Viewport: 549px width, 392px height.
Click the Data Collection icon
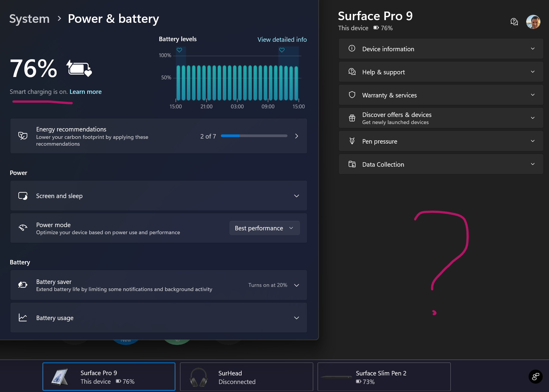pyautogui.click(x=352, y=164)
